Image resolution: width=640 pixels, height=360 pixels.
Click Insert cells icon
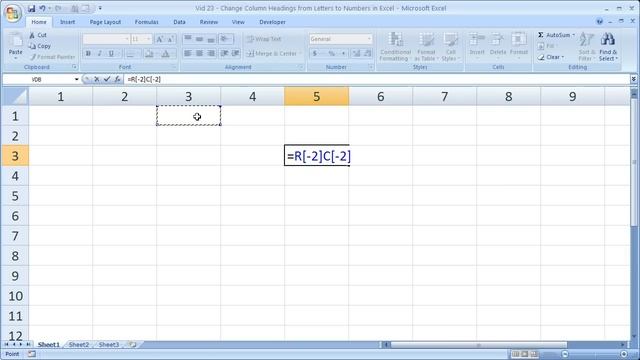tap(477, 40)
